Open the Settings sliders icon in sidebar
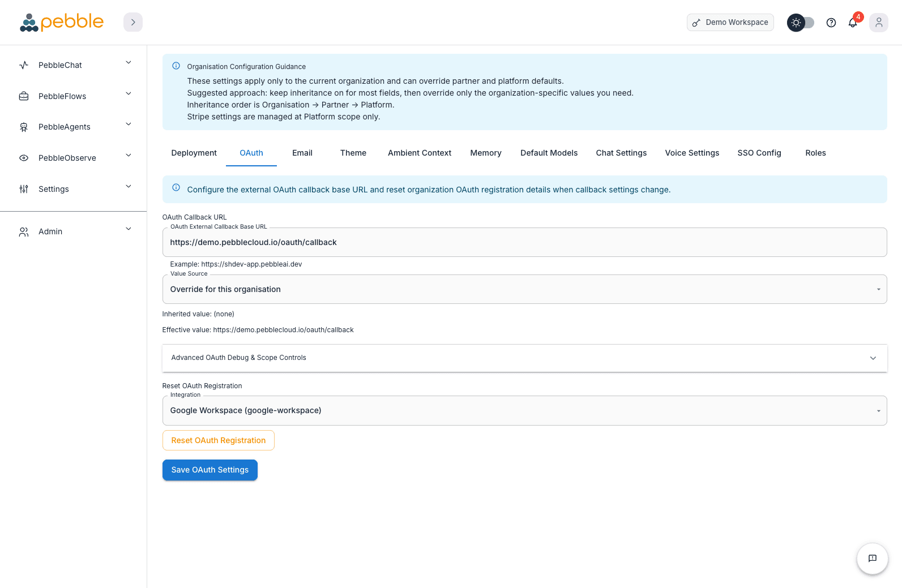 [23, 189]
